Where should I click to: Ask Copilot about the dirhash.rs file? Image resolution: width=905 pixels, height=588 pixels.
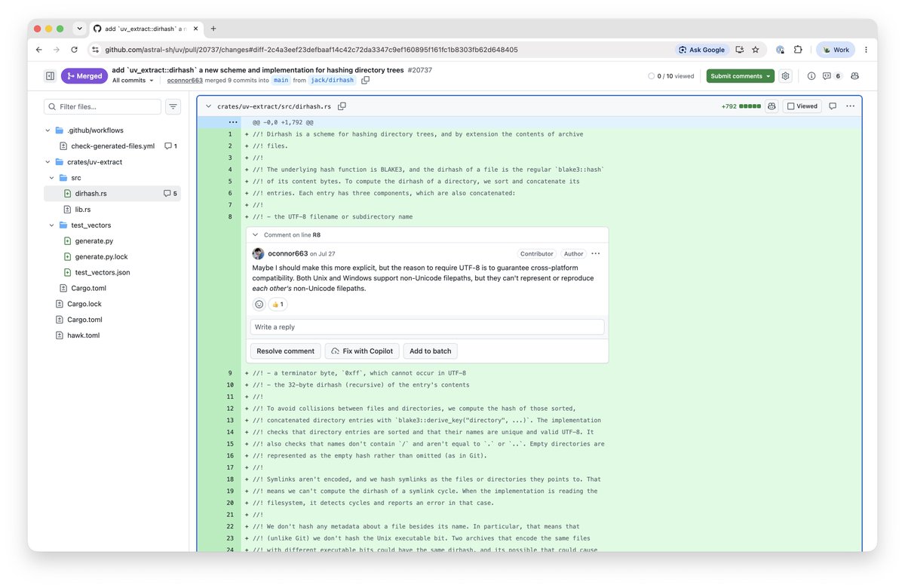(772, 106)
